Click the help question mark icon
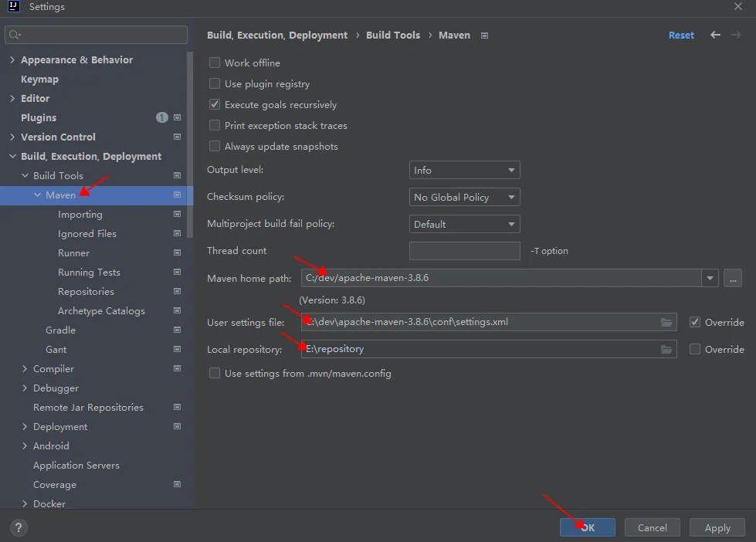Screen dimensions: 756x542 (x=19, y=528)
